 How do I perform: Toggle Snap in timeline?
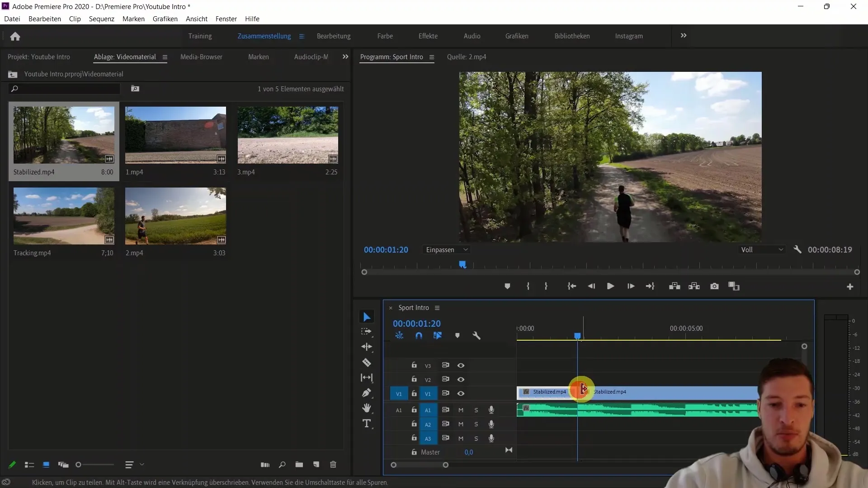click(x=419, y=336)
